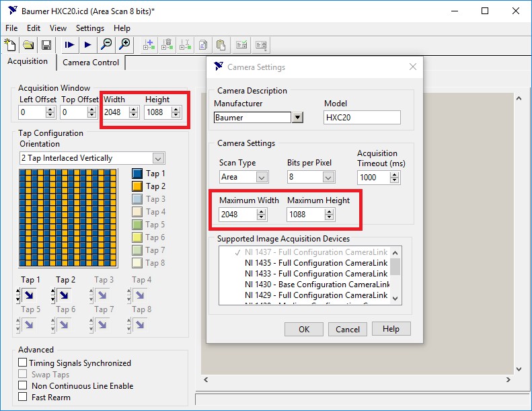Click the Left Offset stepper arrows
Viewport: 532px width, 411px height.
[x=50, y=112]
